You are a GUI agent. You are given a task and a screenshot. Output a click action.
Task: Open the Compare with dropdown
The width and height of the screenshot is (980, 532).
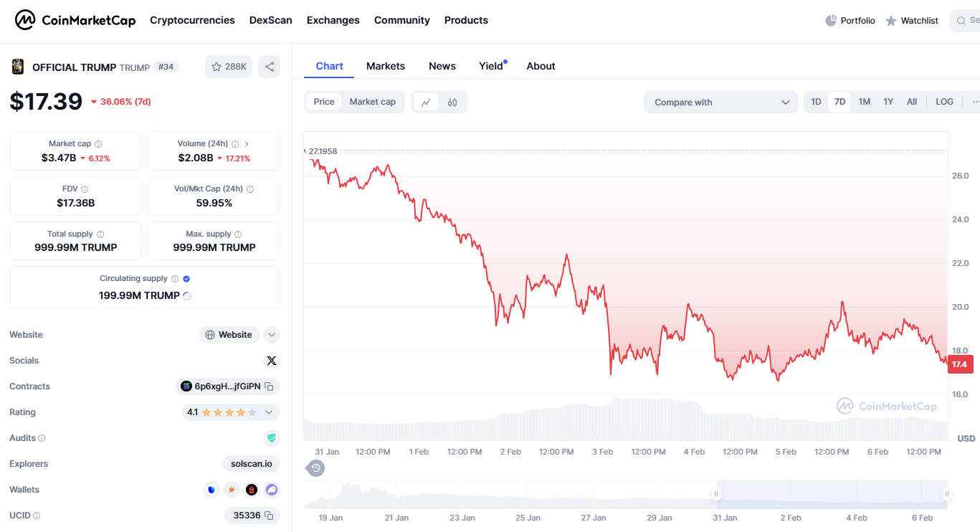pyautogui.click(x=720, y=102)
